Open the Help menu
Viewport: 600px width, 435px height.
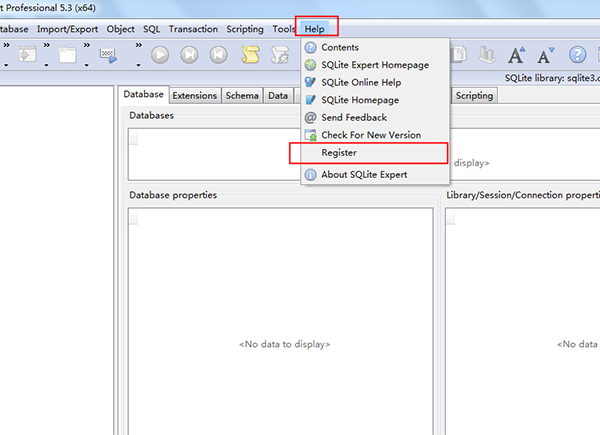tap(315, 29)
